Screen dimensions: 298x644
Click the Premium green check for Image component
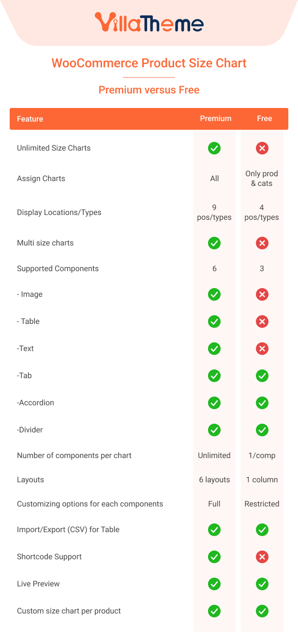tap(214, 294)
